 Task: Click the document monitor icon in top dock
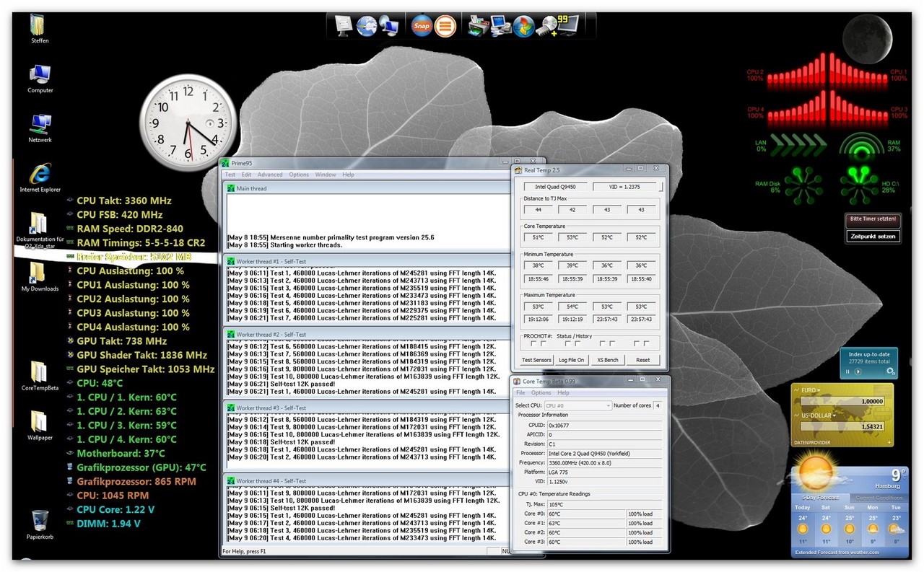point(344,25)
